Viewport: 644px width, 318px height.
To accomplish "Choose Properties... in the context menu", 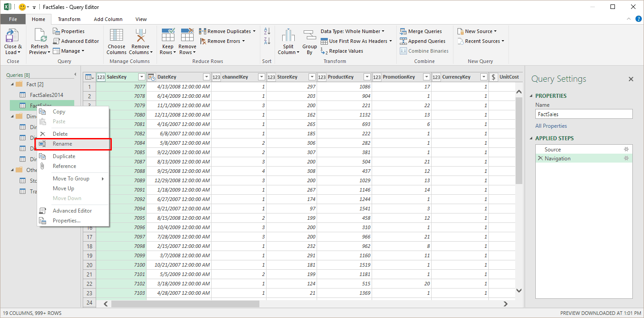I will [73, 221].
